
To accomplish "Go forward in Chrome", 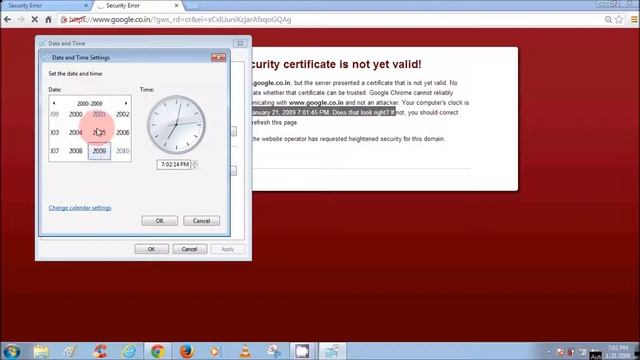I will point(21,20).
